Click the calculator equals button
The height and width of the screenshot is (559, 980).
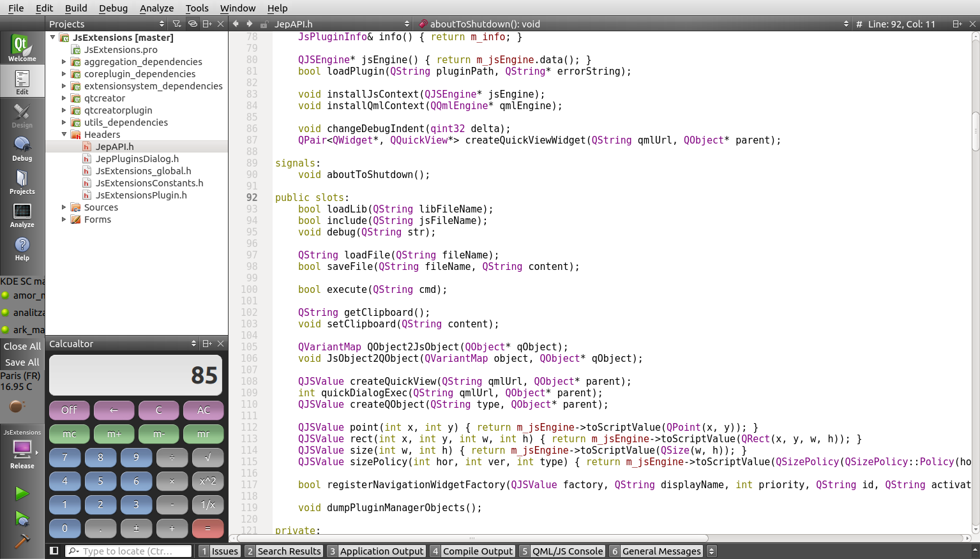[207, 528]
